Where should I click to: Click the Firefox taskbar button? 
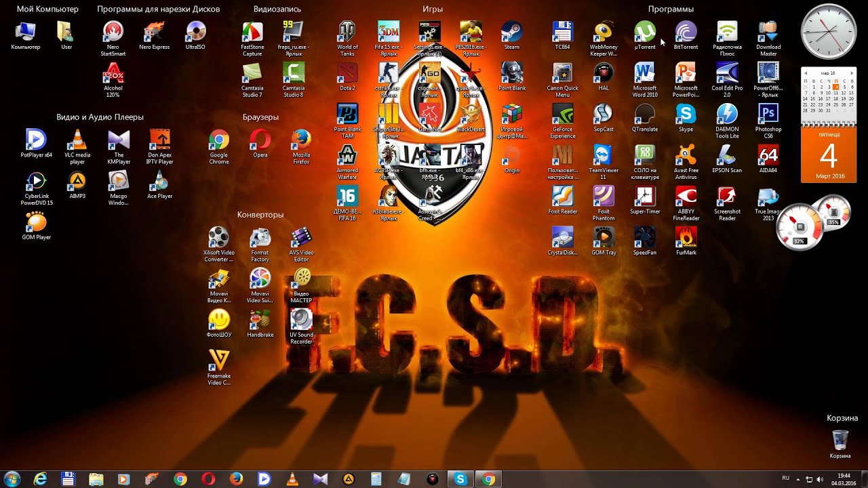[x=236, y=479]
